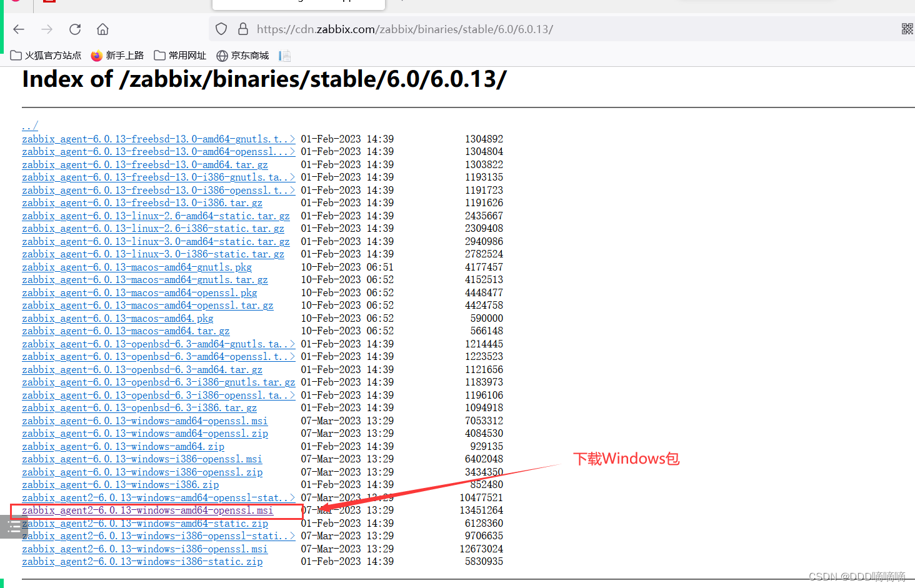The height and width of the screenshot is (588, 915).
Task: Click the shield tracking protection icon
Action: click(221, 29)
